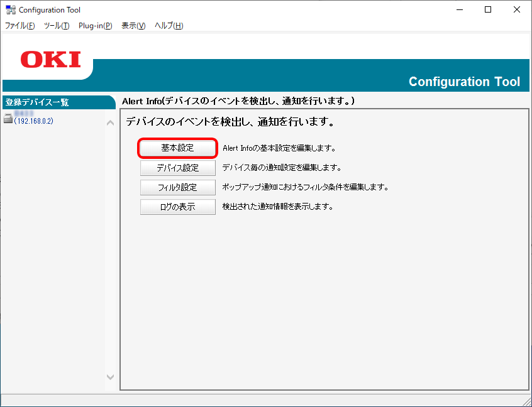Click the device list scroll up arrow

(111, 122)
